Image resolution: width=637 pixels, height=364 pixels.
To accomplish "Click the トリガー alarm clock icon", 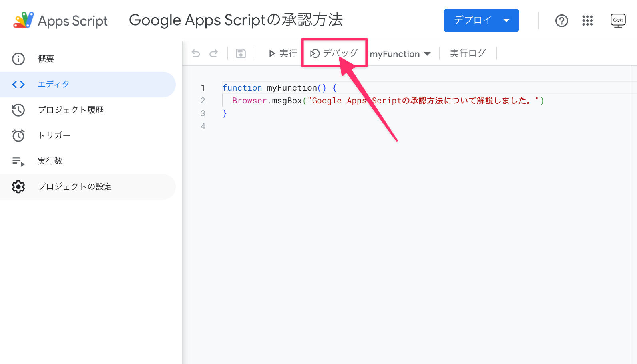I will tap(18, 135).
